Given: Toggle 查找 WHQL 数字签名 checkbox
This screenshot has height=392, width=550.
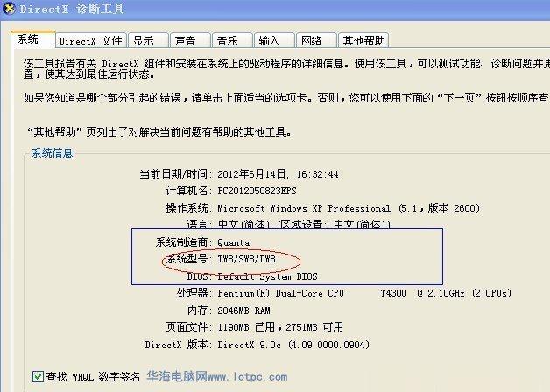Looking at the screenshot, I should [x=38, y=377].
